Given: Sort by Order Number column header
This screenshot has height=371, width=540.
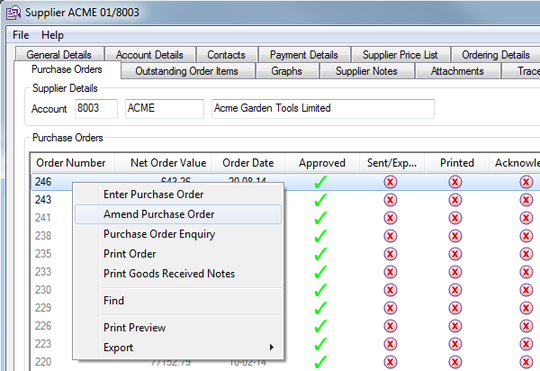Looking at the screenshot, I should tap(71, 163).
